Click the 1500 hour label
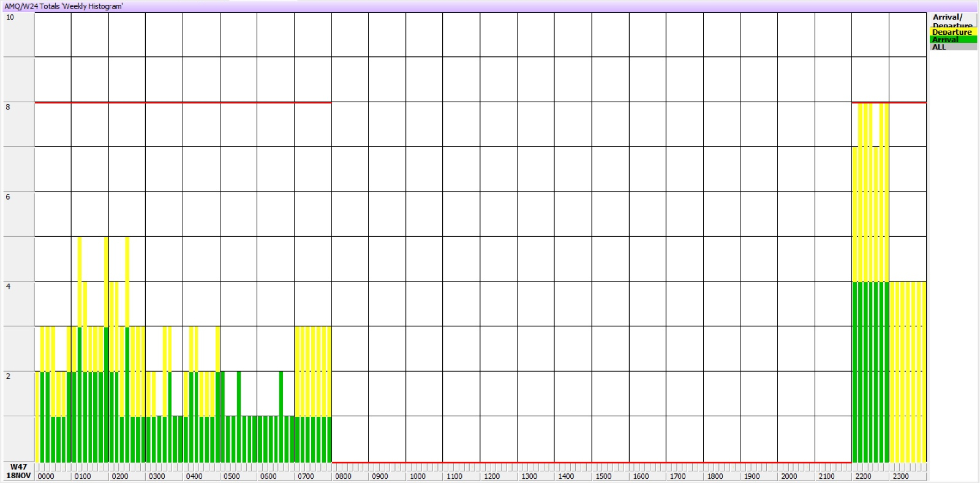The width and height of the screenshot is (980, 483). (603, 476)
